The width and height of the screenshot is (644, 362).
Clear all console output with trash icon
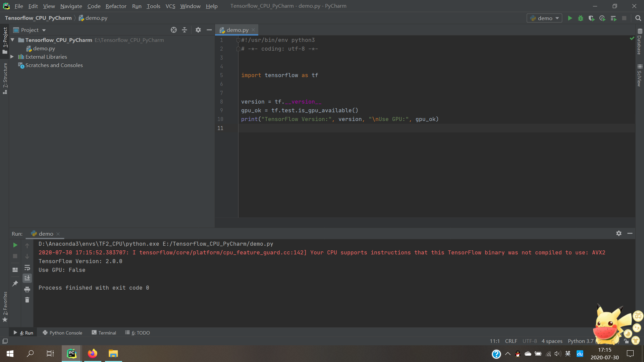(x=27, y=300)
